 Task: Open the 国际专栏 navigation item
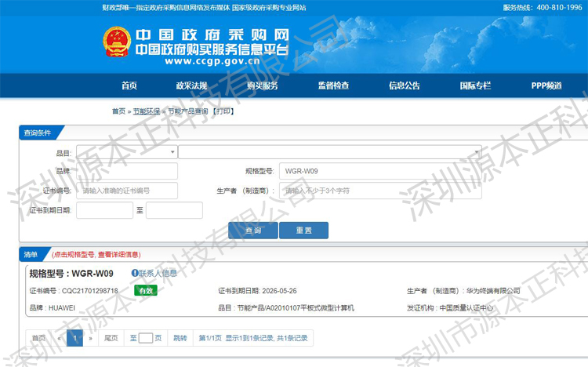(x=475, y=85)
